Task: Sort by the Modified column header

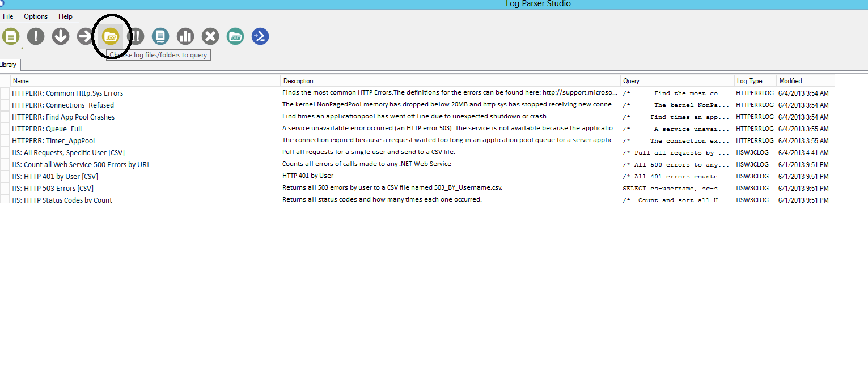Action: (806, 81)
